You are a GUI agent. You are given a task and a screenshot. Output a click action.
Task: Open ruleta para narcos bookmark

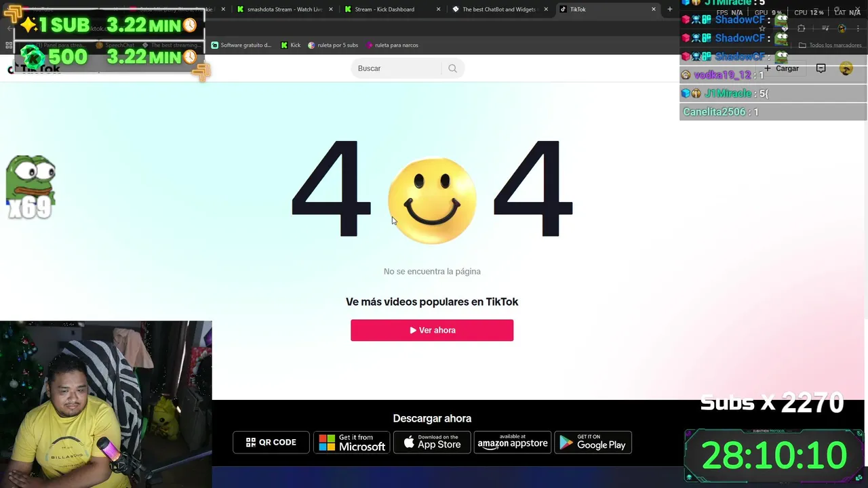pyautogui.click(x=392, y=45)
